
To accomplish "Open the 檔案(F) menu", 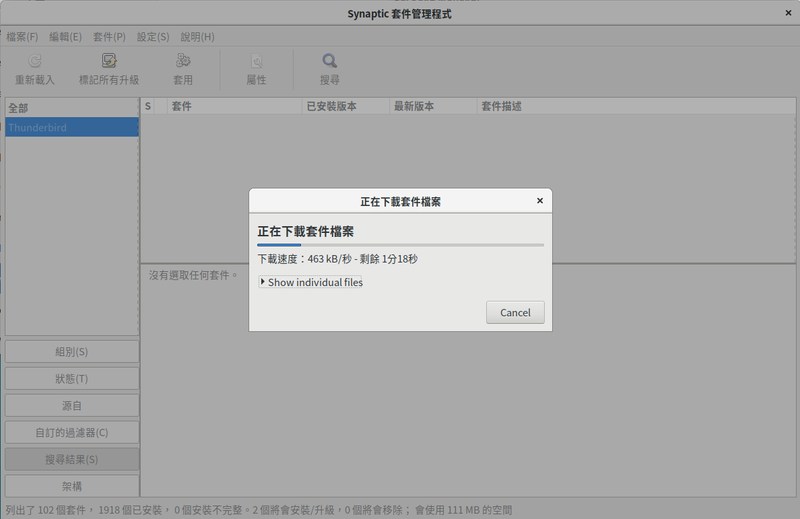I will click(x=22, y=37).
